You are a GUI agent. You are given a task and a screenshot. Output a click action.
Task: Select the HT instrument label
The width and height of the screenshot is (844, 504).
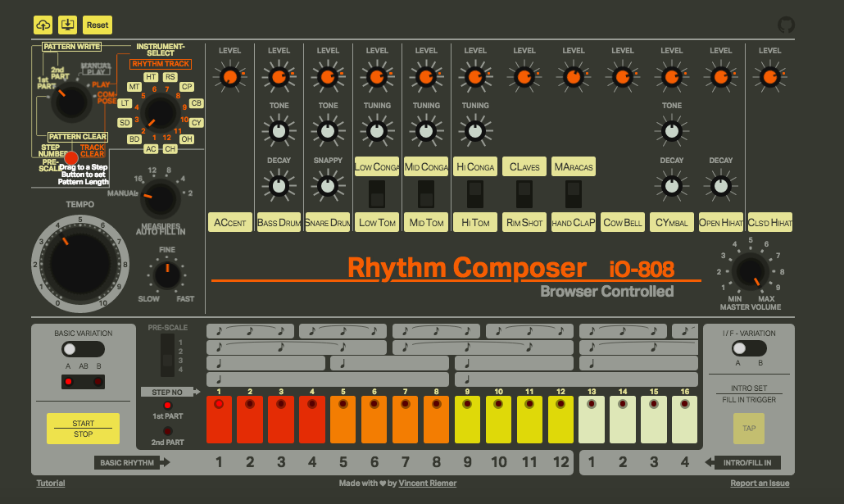tap(151, 77)
